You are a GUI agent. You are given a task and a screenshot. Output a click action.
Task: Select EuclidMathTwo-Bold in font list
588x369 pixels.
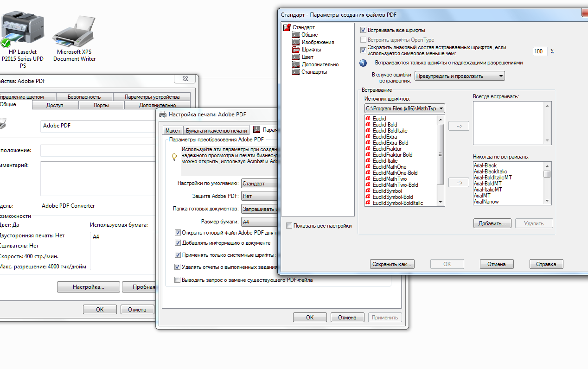395,185
